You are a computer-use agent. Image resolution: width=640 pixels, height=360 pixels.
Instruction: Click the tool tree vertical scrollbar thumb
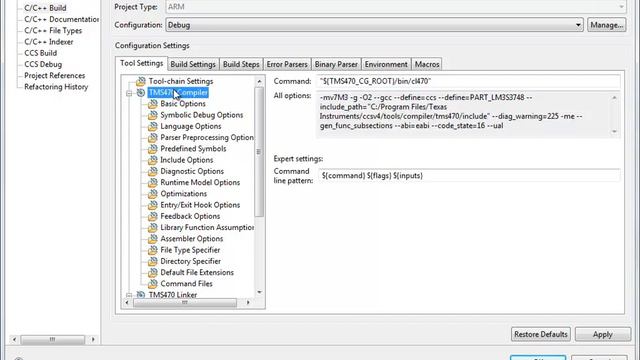click(x=259, y=152)
